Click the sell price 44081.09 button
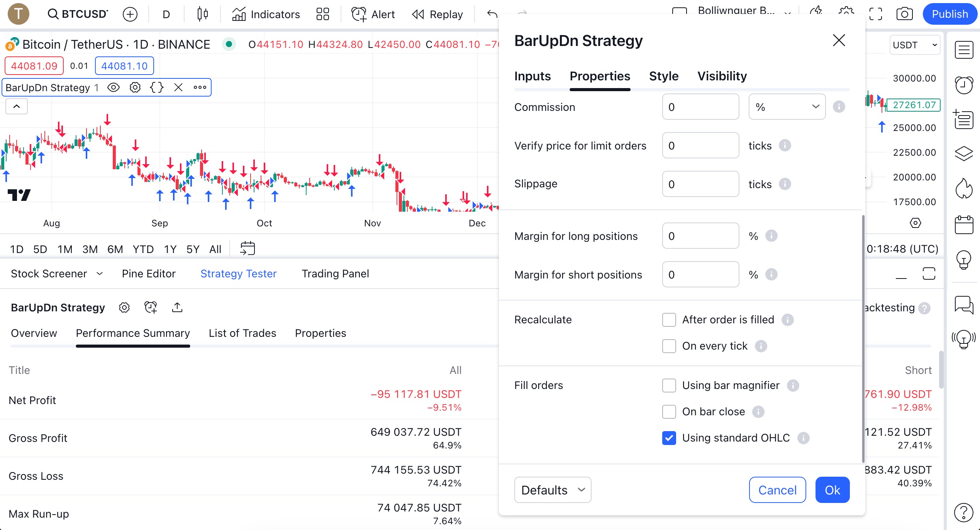This screenshot has width=980, height=530. pos(34,66)
